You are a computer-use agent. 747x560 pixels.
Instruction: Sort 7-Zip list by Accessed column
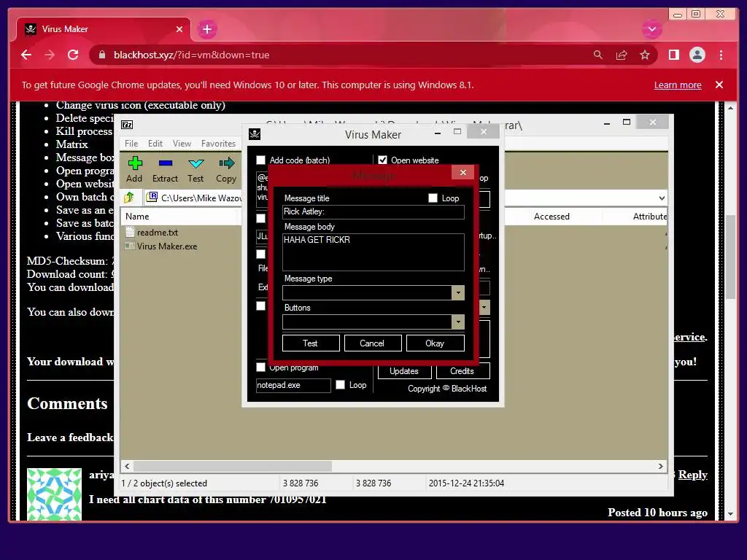point(551,216)
